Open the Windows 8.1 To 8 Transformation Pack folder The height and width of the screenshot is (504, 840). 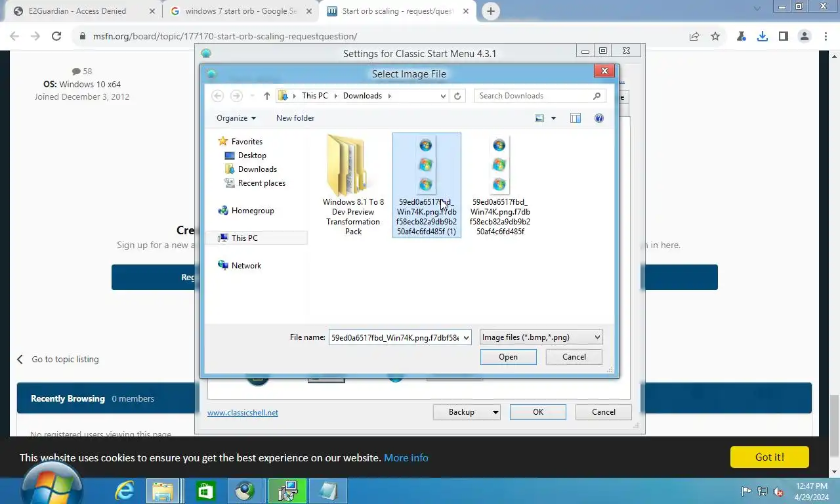(353, 185)
